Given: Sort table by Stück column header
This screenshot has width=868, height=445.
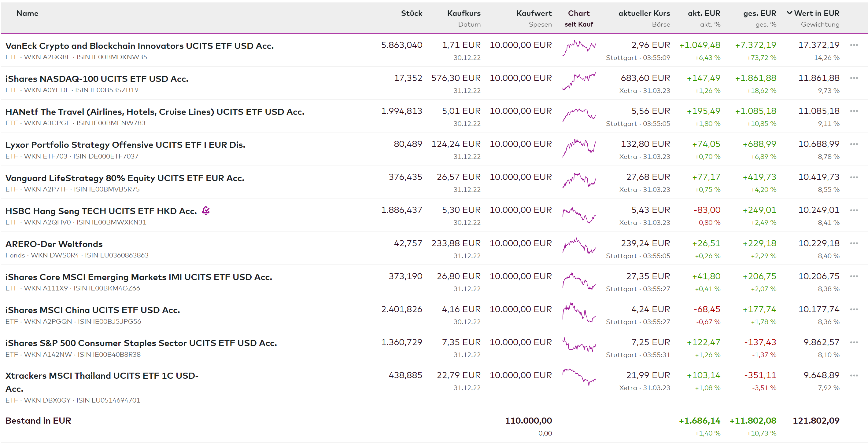Looking at the screenshot, I should pyautogui.click(x=411, y=13).
